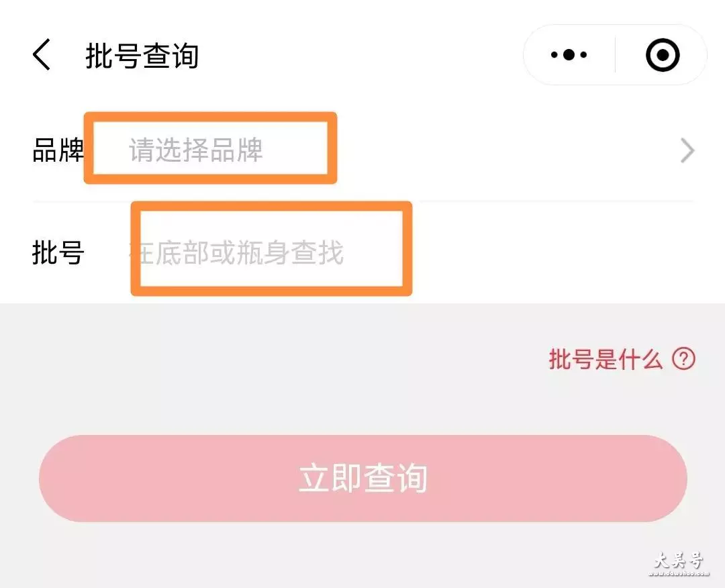Click the www.dawuhao.com watermark text
The width and height of the screenshot is (725, 588).
678,573
